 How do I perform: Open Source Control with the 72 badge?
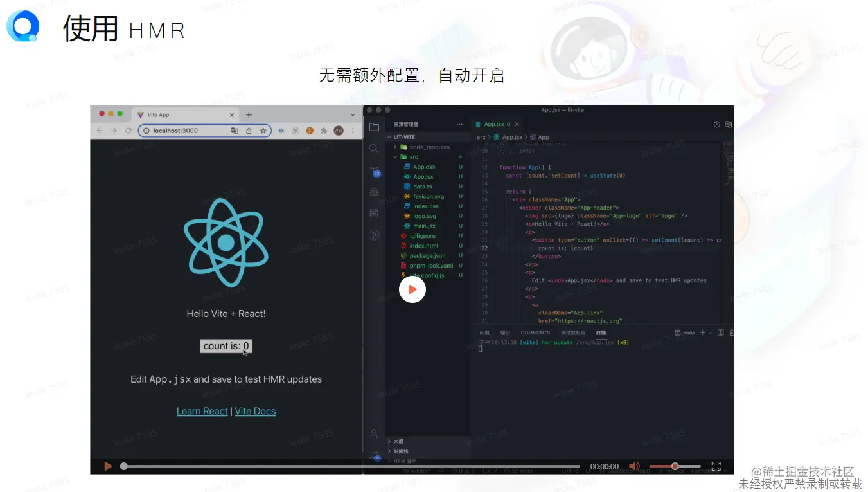click(374, 171)
